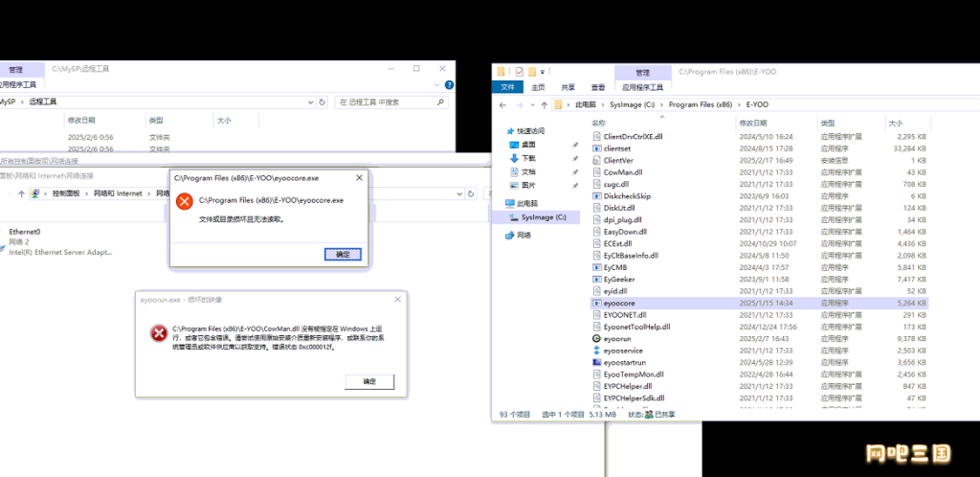Open the 文件 tab in E-YOO explorer
Image resolution: width=980 pixels, height=477 pixels.
(508, 87)
